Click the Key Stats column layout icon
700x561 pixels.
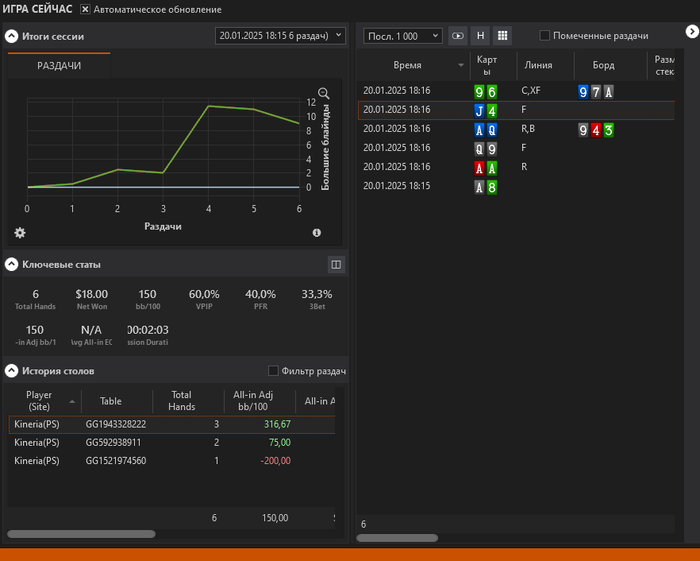coord(336,264)
